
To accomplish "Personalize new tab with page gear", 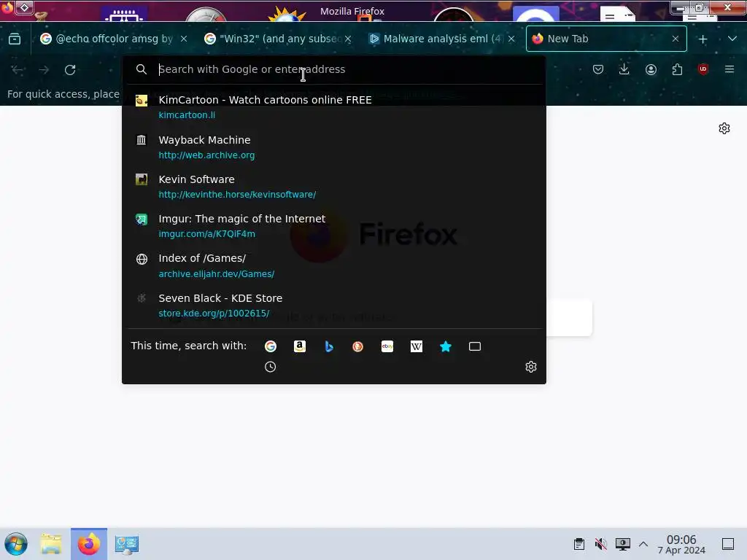I will pyautogui.click(x=724, y=128).
